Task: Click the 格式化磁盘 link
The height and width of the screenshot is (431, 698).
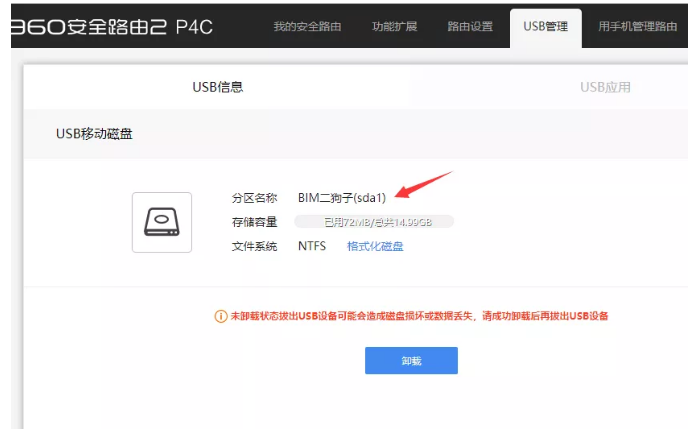Action: [375, 246]
